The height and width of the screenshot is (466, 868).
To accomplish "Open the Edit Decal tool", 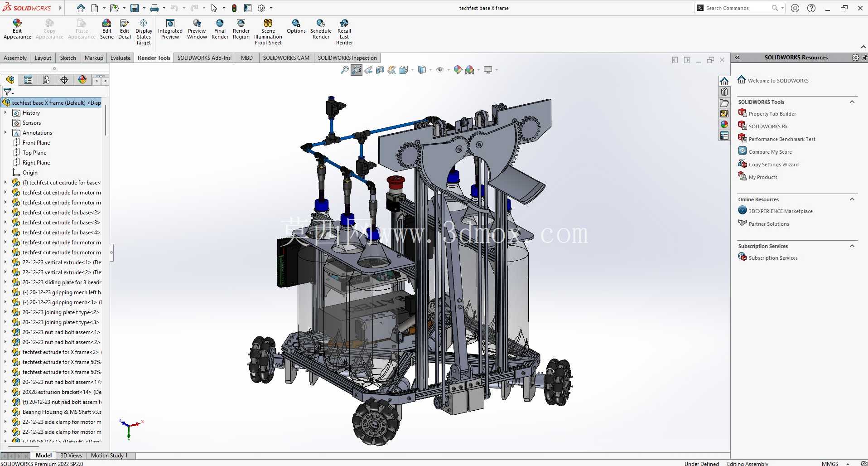I will pyautogui.click(x=125, y=29).
